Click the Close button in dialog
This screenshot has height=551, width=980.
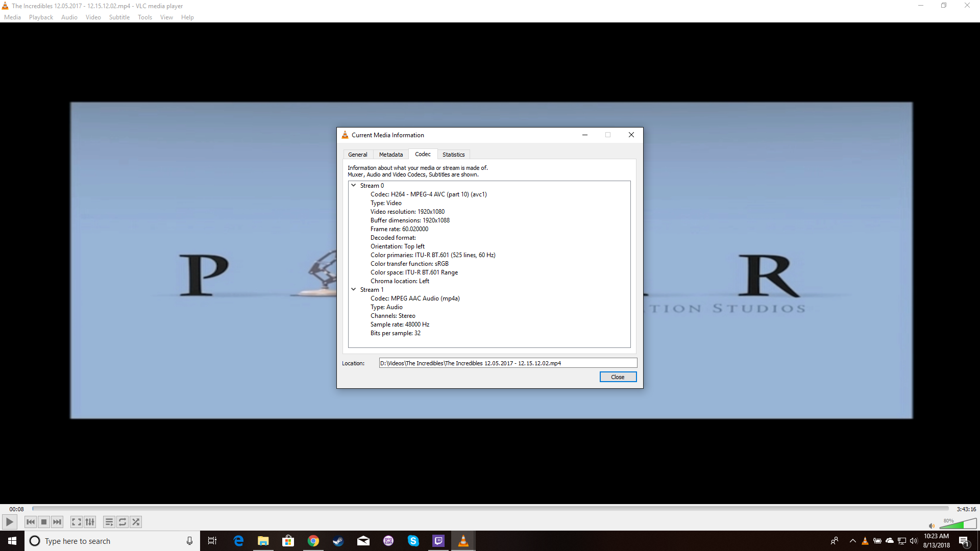pyautogui.click(x=618, y=377)
